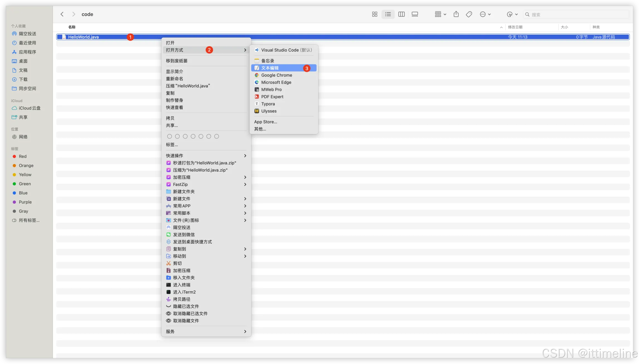Click the scissors 剪切 menu entry
Screen dimensions: 639x364
[177, 263]
